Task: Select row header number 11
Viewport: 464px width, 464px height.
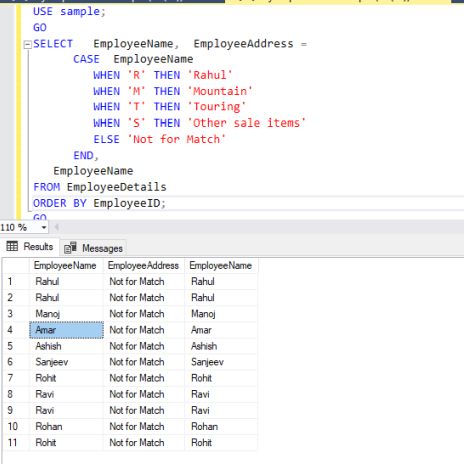Action: point(16,443)
